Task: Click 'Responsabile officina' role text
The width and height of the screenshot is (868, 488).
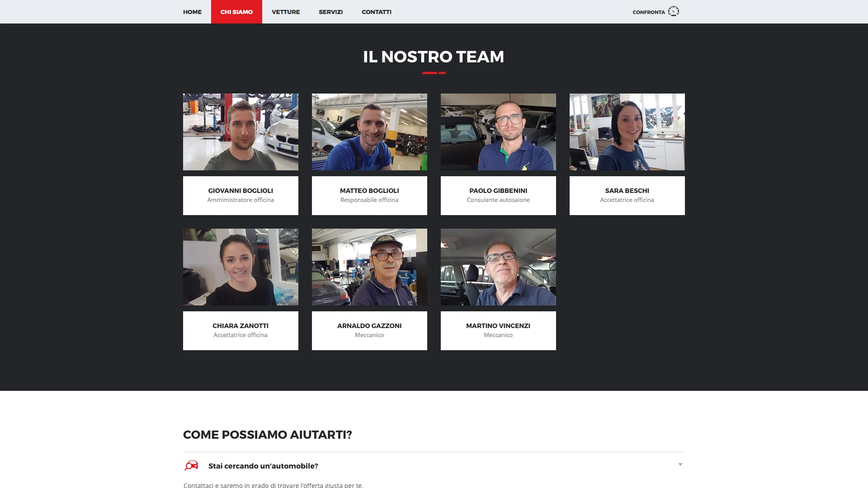Action: 369,200
